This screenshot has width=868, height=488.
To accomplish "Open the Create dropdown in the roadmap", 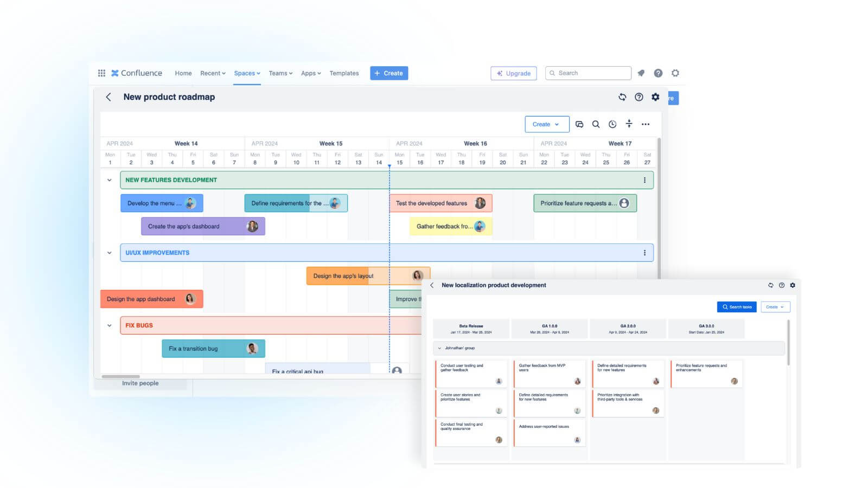I will 546,124.
